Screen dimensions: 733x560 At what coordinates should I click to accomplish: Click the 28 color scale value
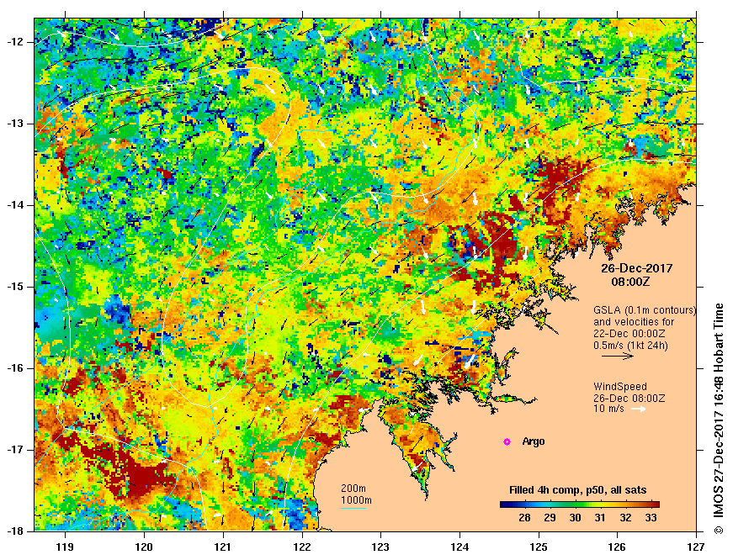coord(524,517)
